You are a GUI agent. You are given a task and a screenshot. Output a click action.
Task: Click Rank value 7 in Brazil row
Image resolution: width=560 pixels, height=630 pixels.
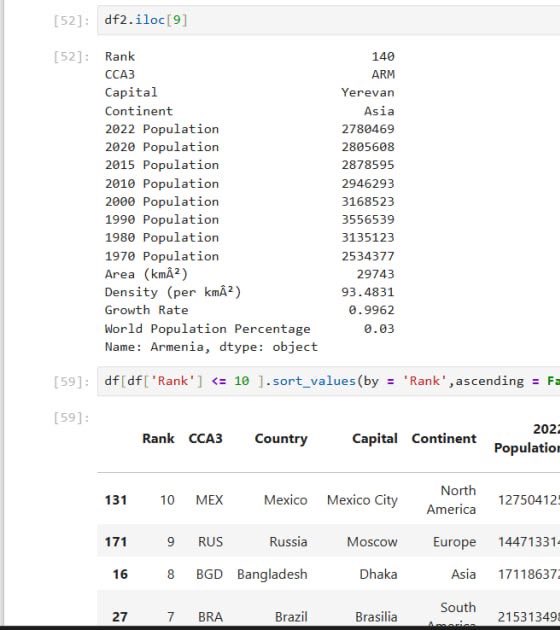tap(171, 617)
